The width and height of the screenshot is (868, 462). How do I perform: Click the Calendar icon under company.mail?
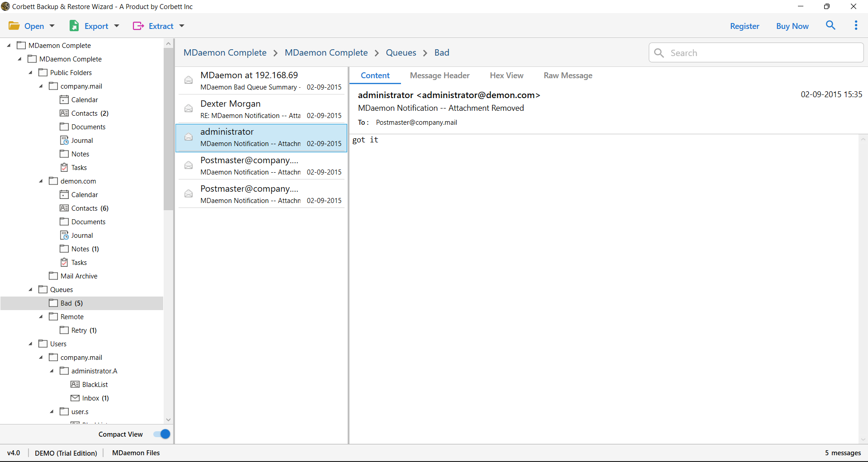pyautogui.click(x=64, y=99)
